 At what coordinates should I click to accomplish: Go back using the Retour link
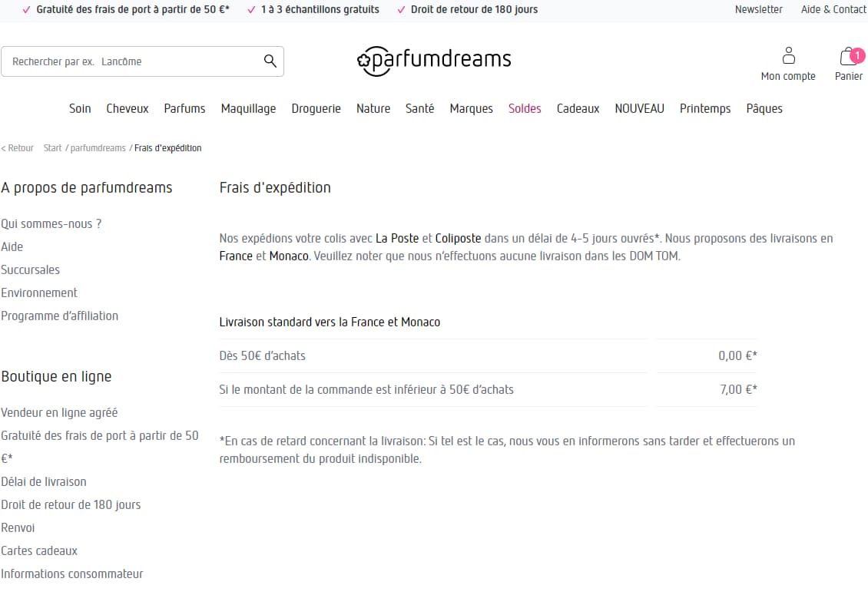tap(17, 147)
